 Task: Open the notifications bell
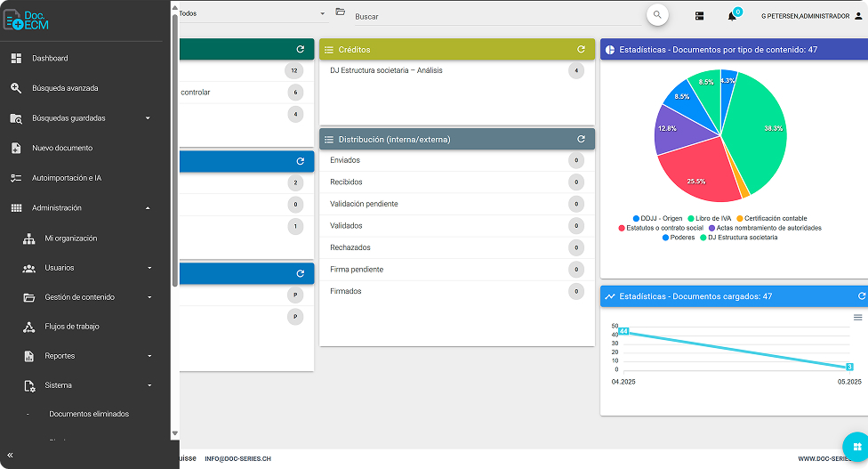point(732,16)
